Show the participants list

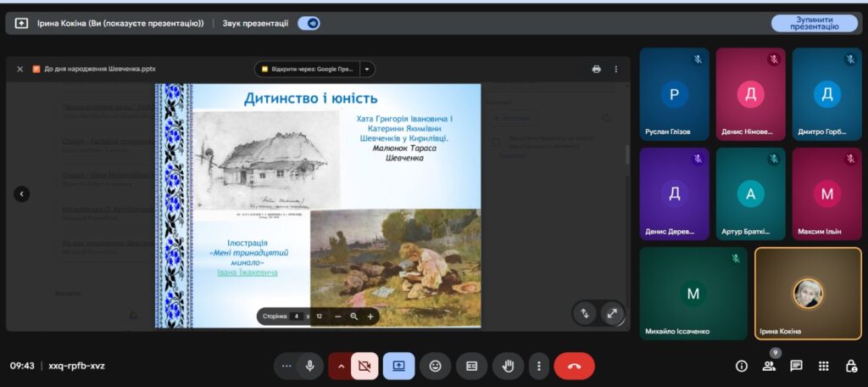[769, 366]
